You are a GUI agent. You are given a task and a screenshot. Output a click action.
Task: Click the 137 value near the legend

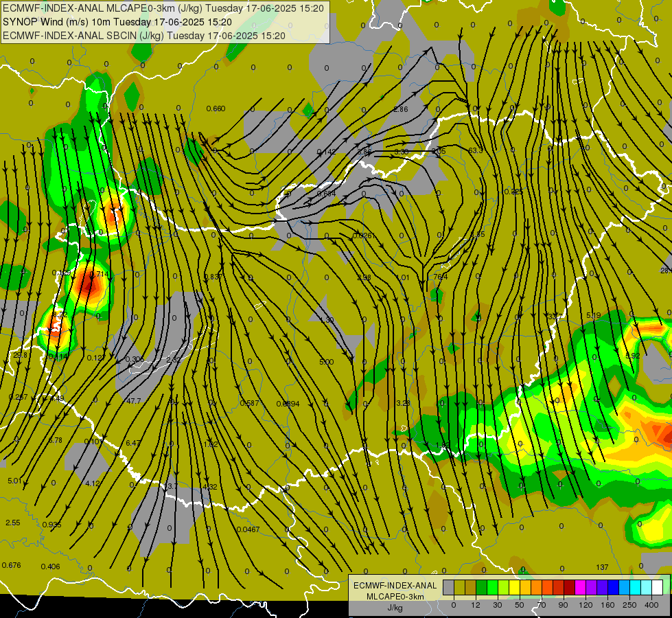click(602, 567)
